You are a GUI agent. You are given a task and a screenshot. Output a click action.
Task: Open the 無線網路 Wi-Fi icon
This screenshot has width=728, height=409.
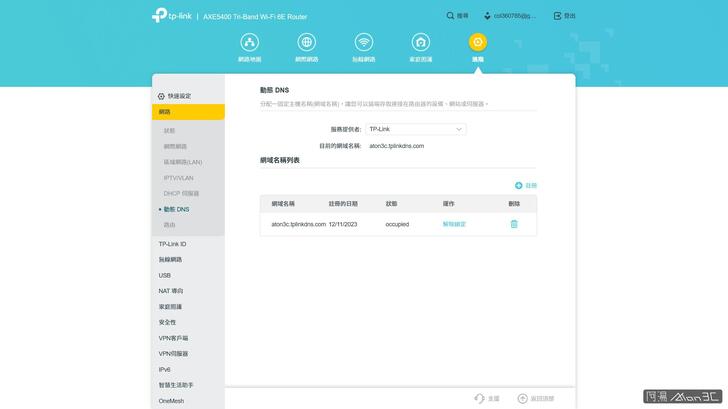pyautogui.click(x=364, y=42)
